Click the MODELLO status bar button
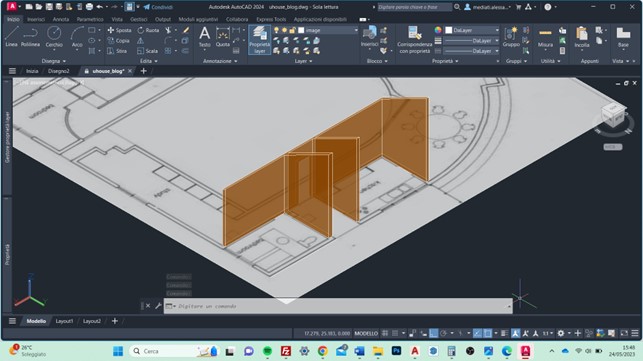The height and width of the screenshot is (361, 643). click(366, 333)
